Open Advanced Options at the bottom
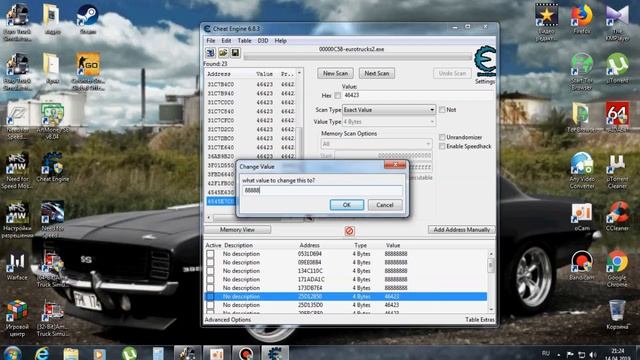This screenshot has width=640, height=360. [x=228, y=320]
